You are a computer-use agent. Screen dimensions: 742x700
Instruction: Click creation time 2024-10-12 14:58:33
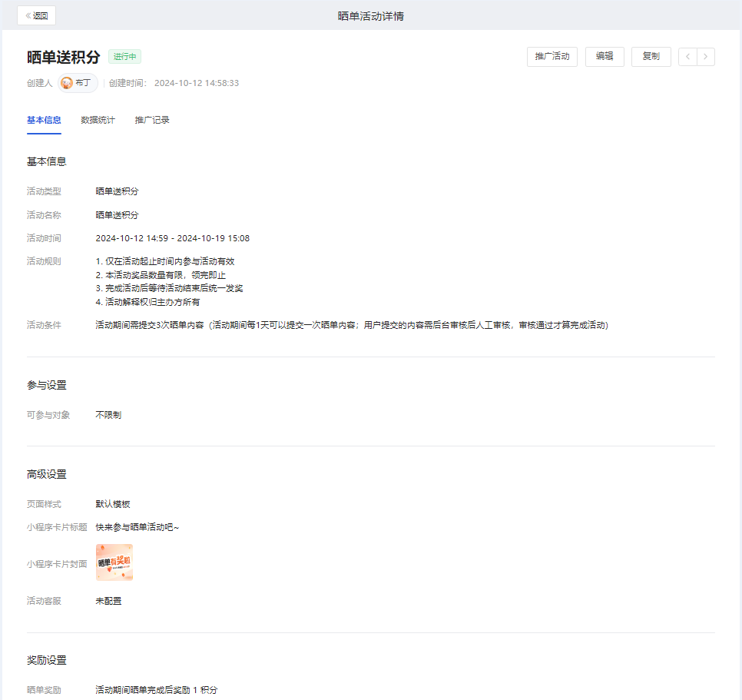[197, 83]
